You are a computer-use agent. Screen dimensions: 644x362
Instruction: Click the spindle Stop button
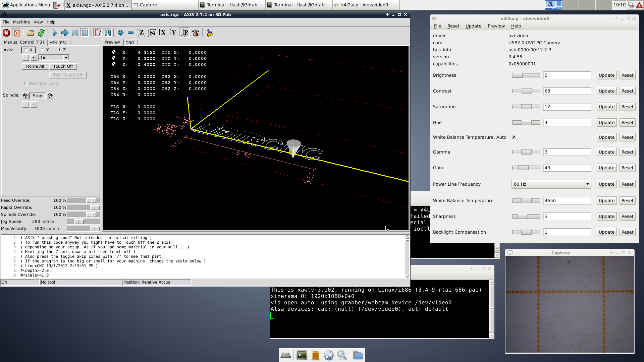[x=38, y=96]
